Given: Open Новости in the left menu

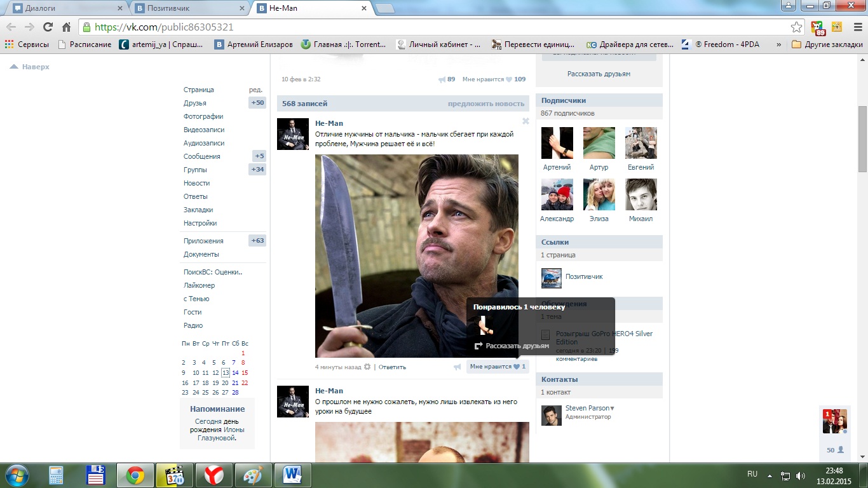Looking at the screenshot, I should click(x=196, y=183).
